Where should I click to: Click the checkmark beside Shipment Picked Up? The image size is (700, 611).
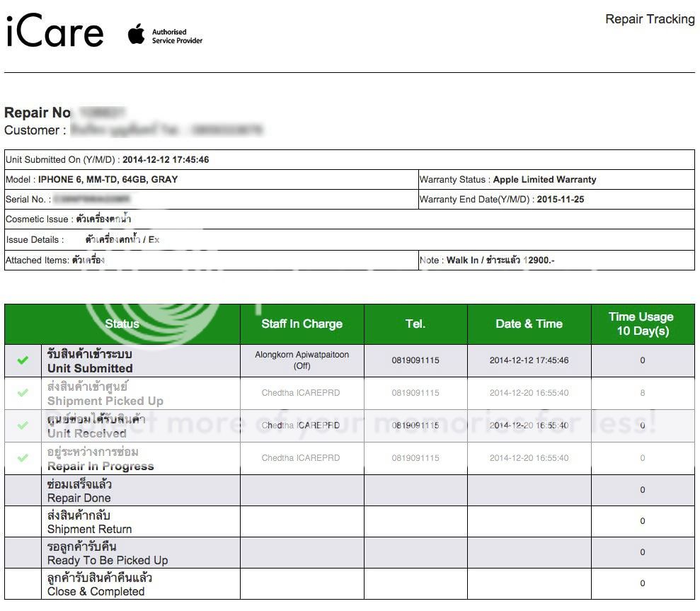23,393
